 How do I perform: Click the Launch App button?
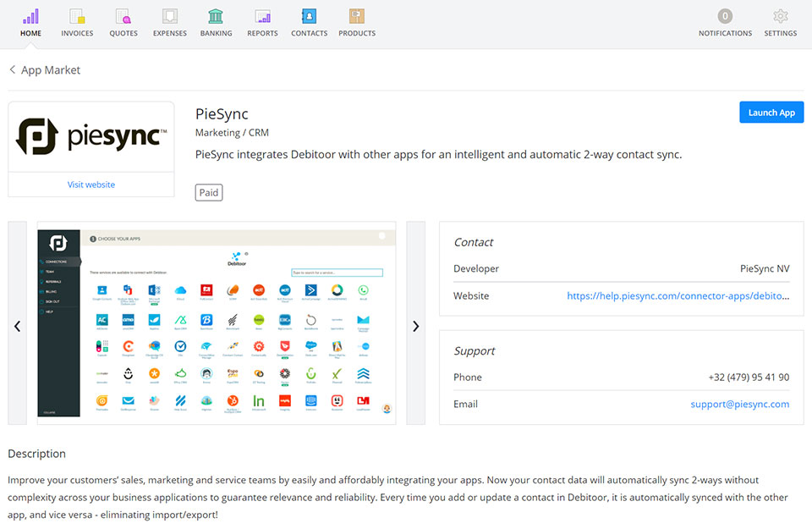pos(771,113)
